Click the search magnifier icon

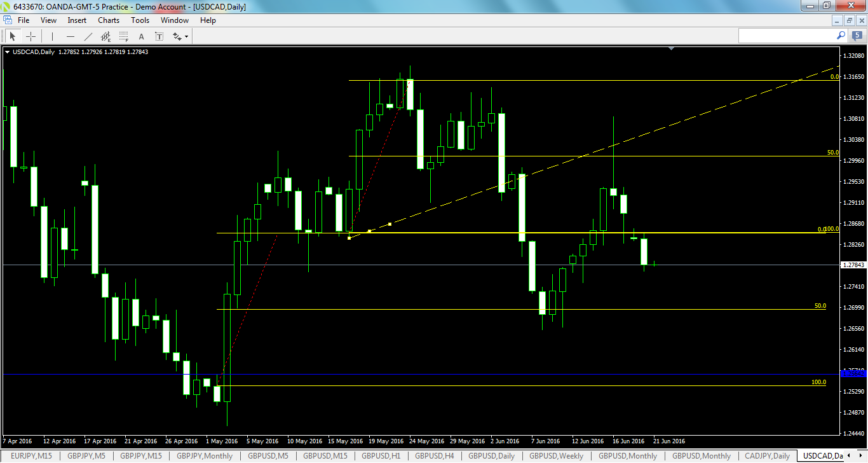(x=841, y=35)
